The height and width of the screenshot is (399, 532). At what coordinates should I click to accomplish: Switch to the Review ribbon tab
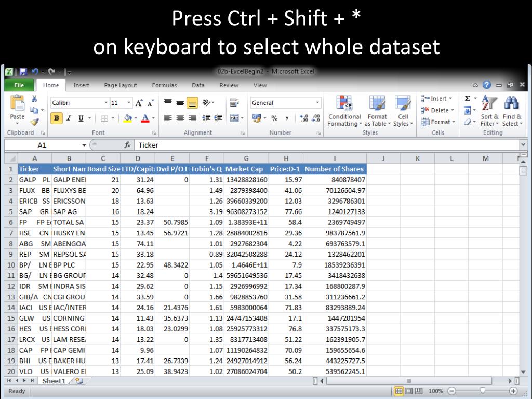(x=229, y=85)
